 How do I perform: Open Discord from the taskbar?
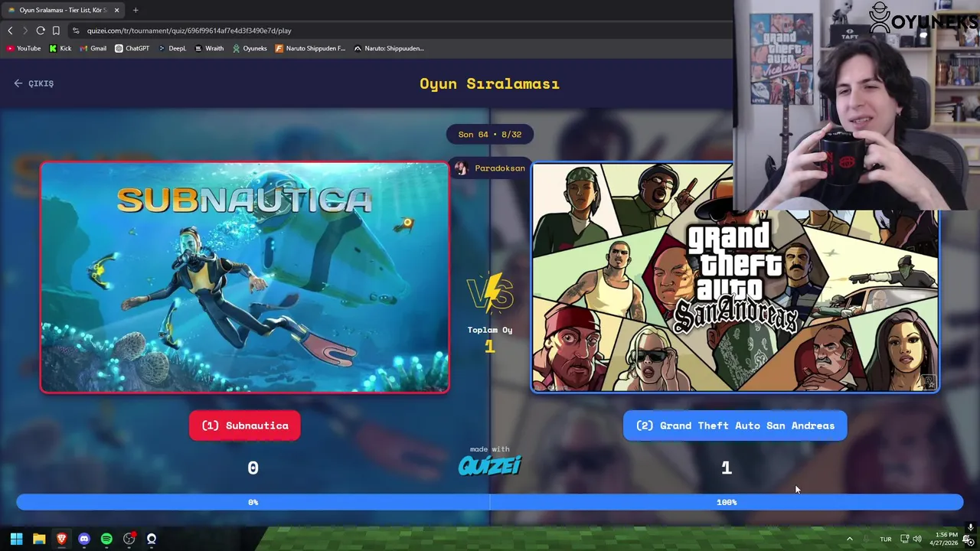(84, 539)
